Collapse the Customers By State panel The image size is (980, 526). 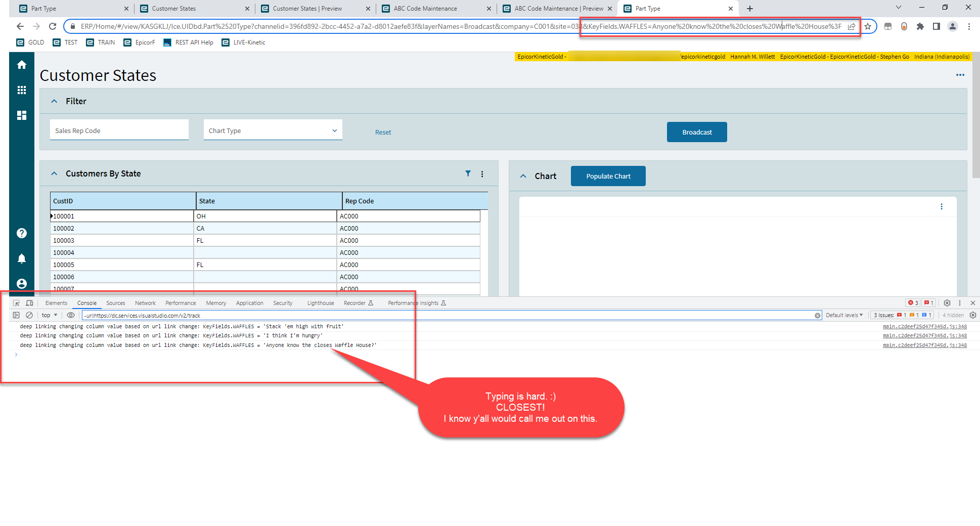tap(54, 173)
